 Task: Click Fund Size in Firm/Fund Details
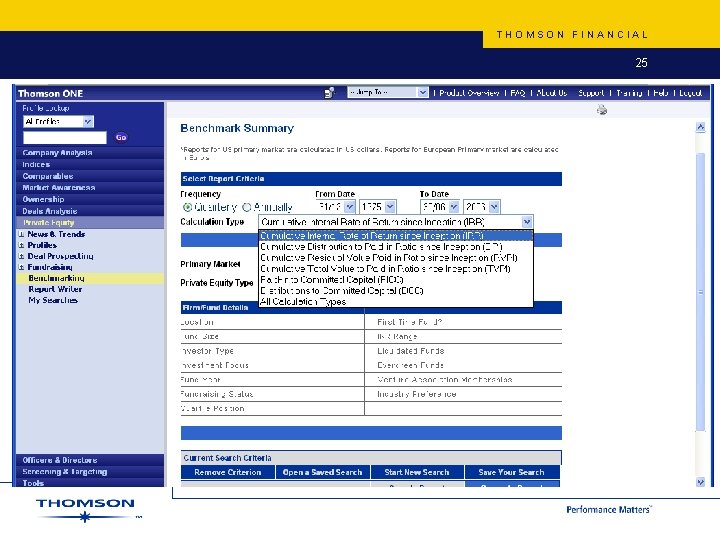(x=200, y=337)
